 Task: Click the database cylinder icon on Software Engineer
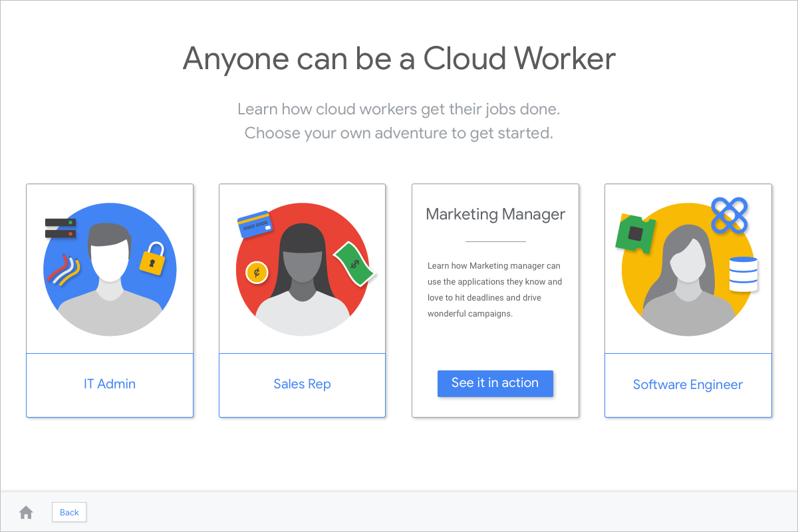point(743,275)
